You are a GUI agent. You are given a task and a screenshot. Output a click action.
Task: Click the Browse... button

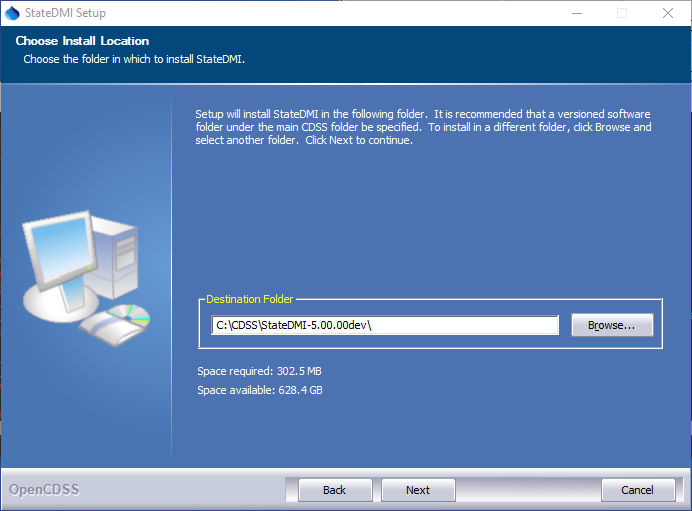tap(612, 325)
